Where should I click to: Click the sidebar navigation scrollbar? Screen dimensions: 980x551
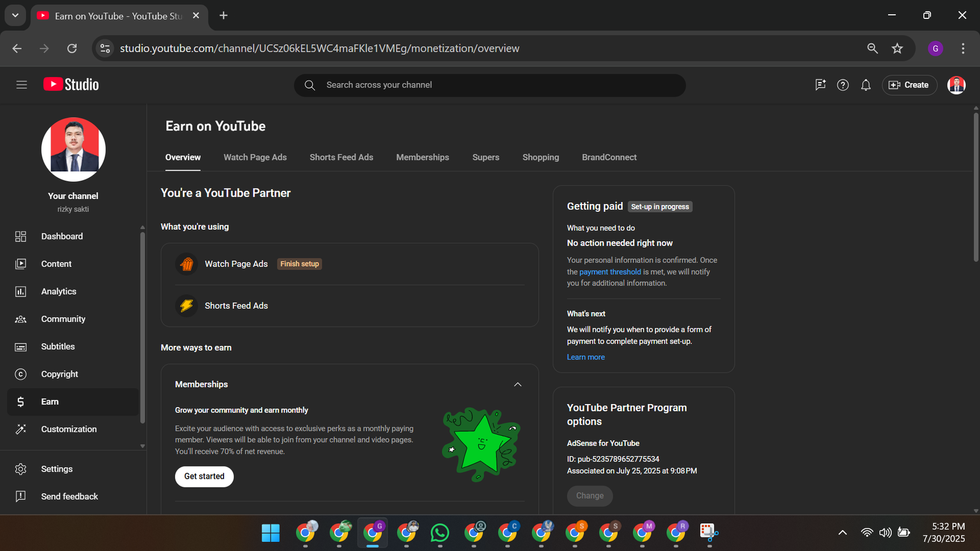[142, 328]
